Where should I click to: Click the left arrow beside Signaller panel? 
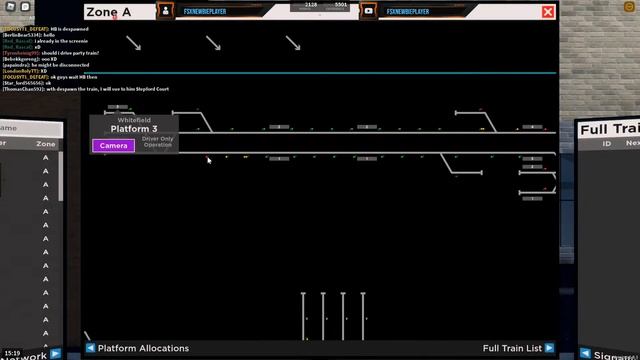click(585, 353)
